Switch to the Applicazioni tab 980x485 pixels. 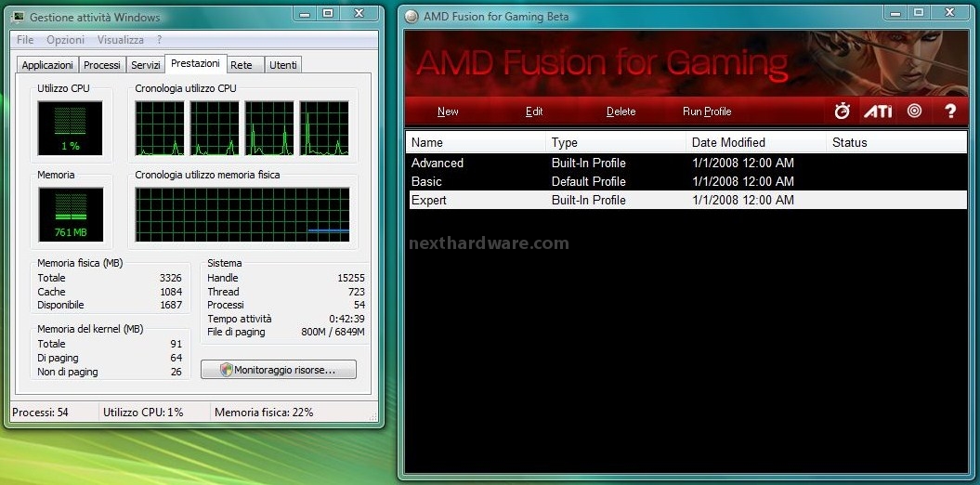47,65
